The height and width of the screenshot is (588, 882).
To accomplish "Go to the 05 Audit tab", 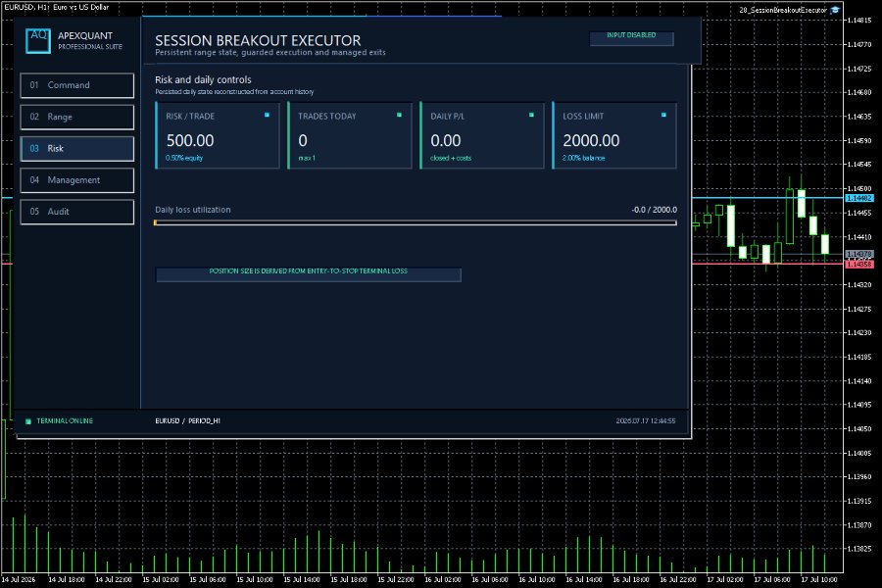I will (x=77, y=212).
